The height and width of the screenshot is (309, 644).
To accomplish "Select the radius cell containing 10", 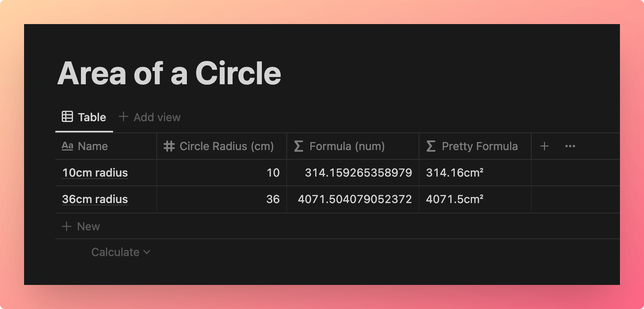I will tap(222, 173).
